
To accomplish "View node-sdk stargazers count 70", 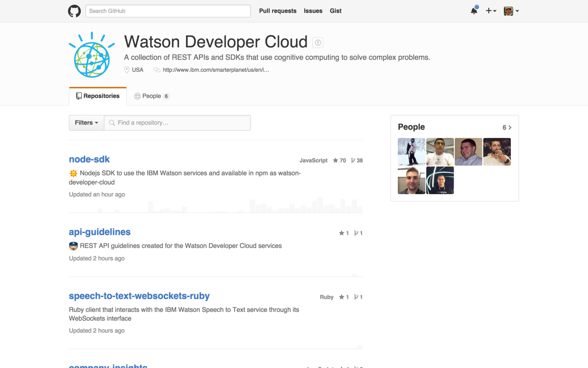I will pyautogui.click(x=339, y=160).
